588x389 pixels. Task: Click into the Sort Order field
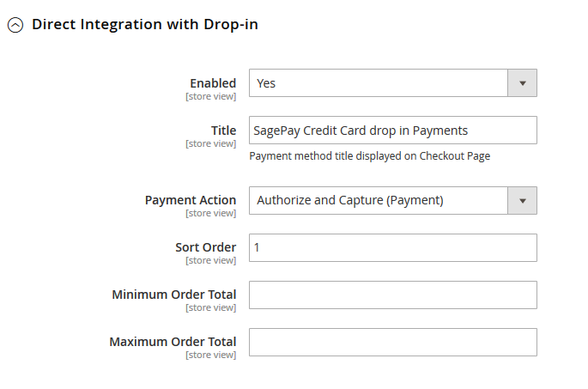tap(392, 247)
